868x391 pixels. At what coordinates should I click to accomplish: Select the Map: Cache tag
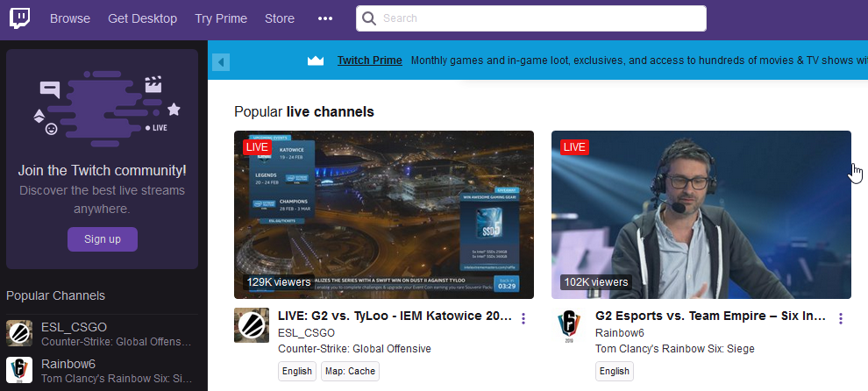click(349, 371)
